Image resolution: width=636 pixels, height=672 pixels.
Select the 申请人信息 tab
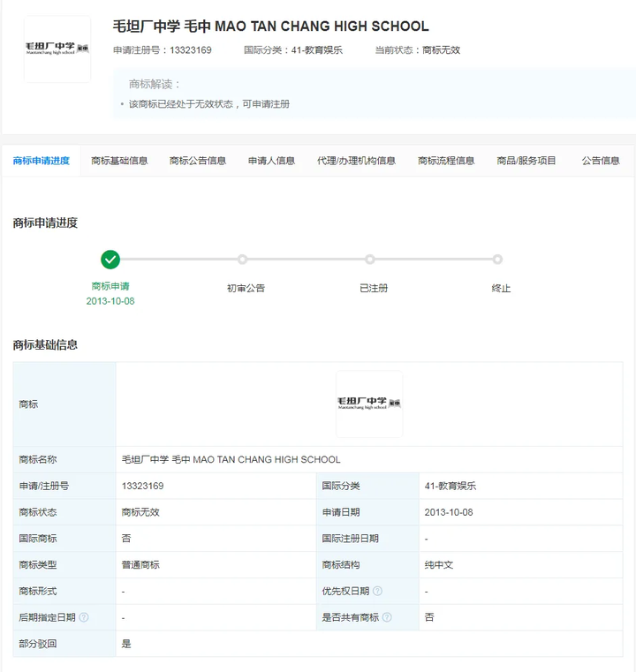[271, 161]
